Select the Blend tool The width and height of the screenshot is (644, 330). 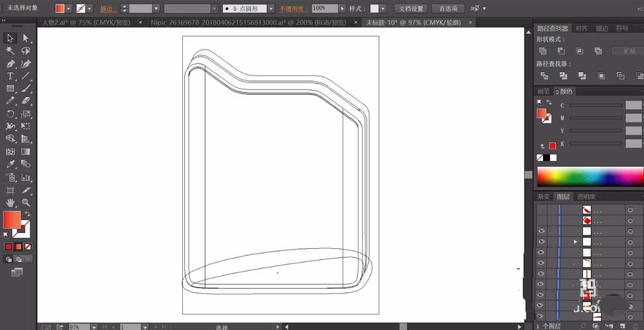(26, 164)
